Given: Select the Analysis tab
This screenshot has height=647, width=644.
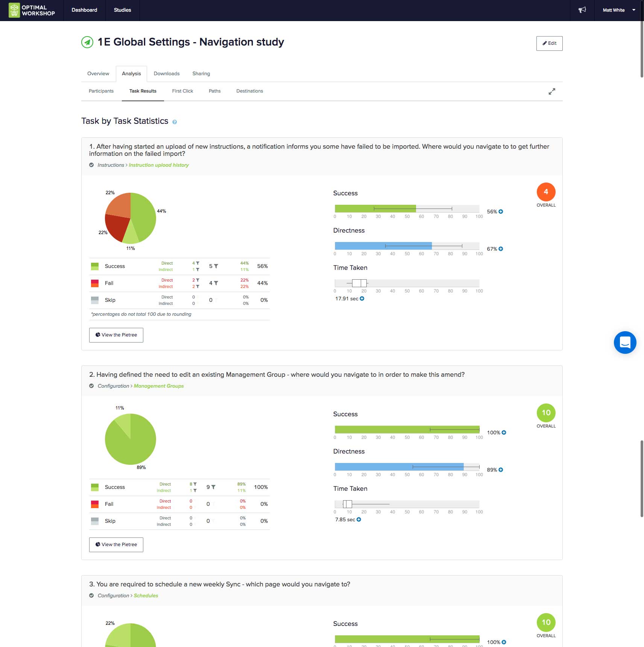Looking at the screenshot, I should point(131,74).
